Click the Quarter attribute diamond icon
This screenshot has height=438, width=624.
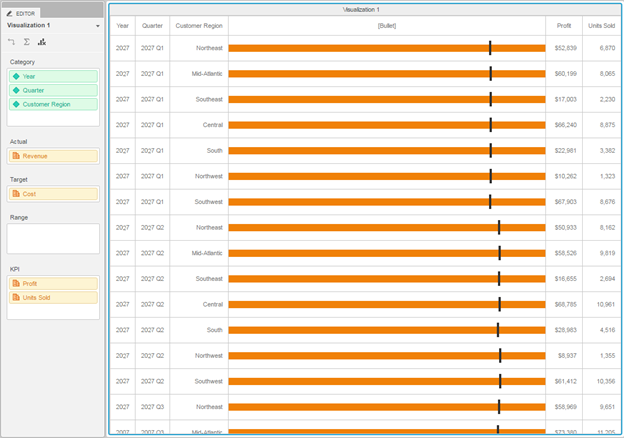pos(16,90)
